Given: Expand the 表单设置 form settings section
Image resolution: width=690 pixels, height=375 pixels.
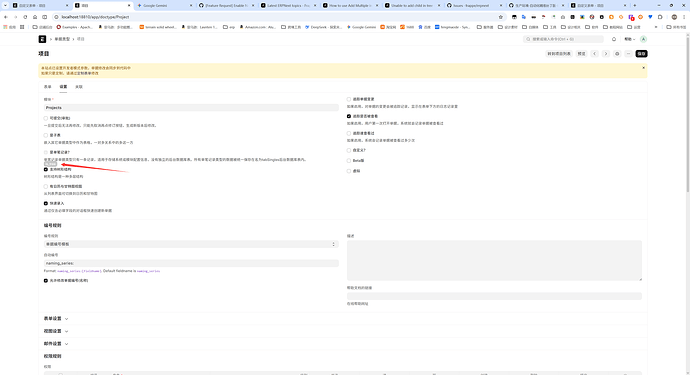Looking at the screenshot, I should (56, 319).
